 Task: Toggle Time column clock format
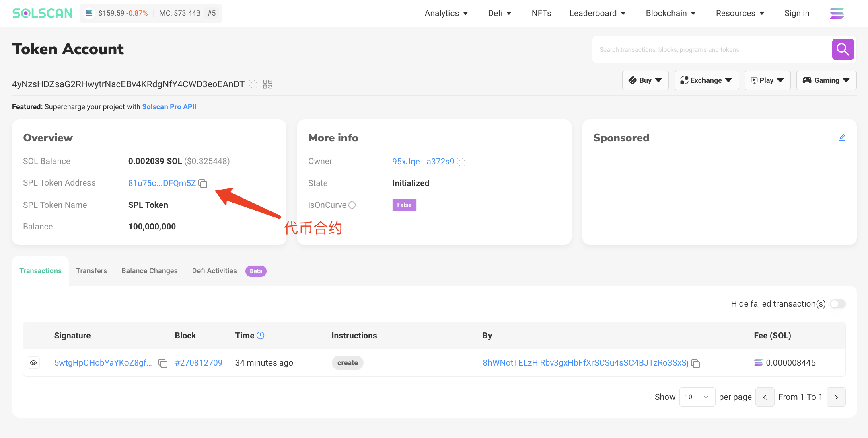261,335
